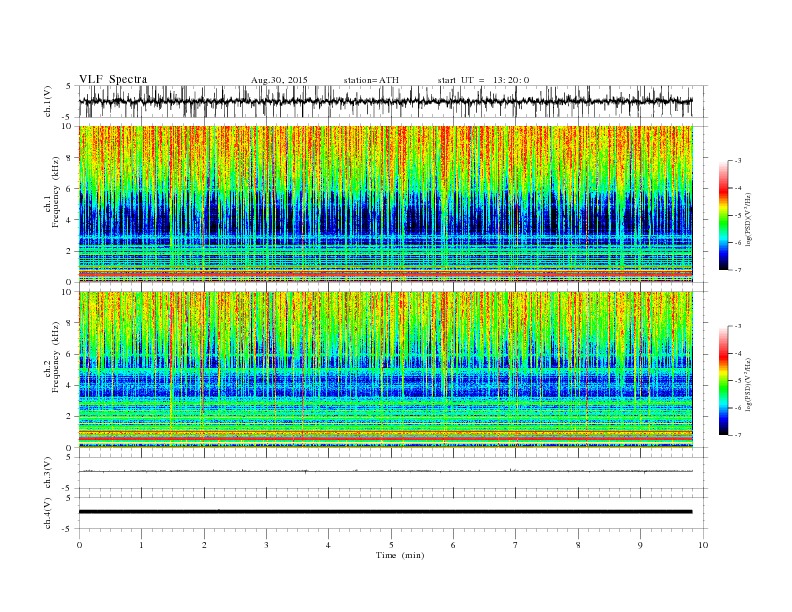Click the time axis tick label "4"
The width and height of the screenshot is (792, 612).
328,545
